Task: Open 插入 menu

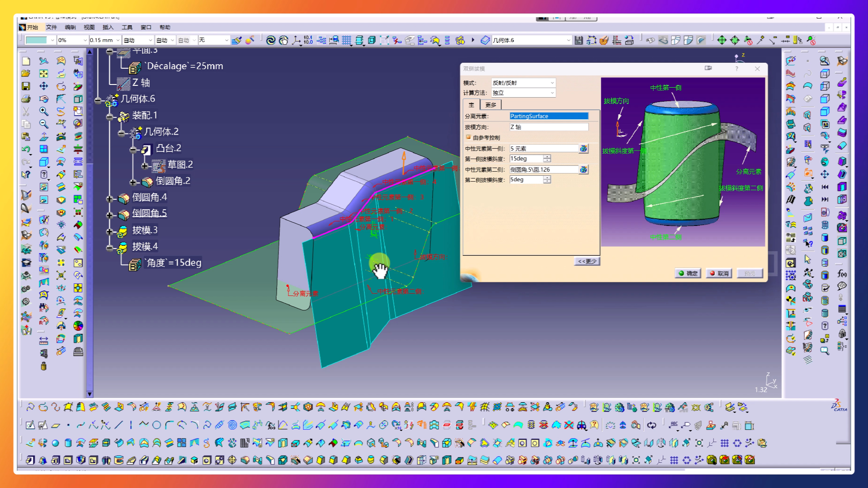Action: [108, 27]
